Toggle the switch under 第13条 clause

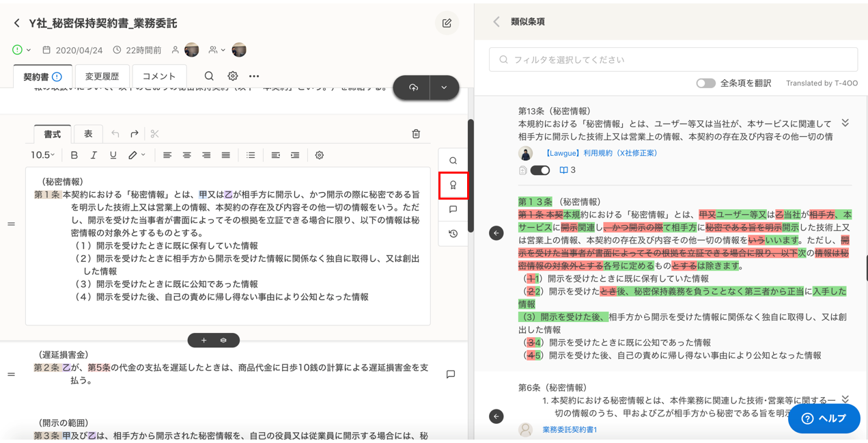coord(540,170)
